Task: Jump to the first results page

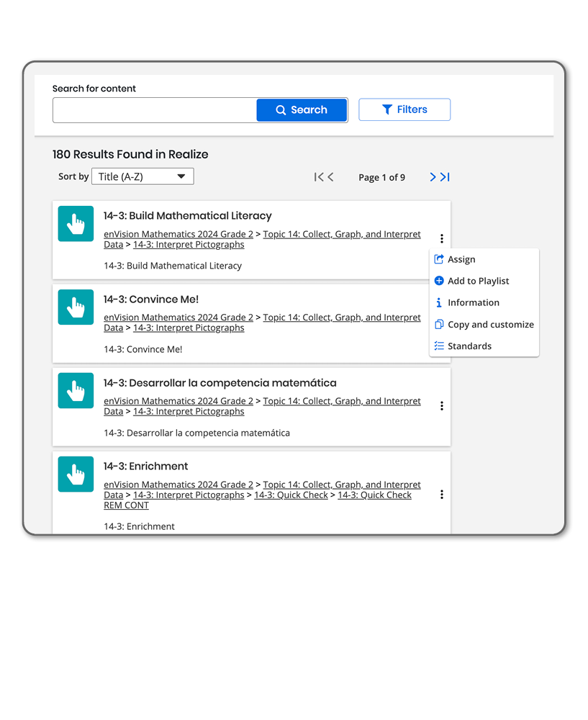Action: click(318, 177)
